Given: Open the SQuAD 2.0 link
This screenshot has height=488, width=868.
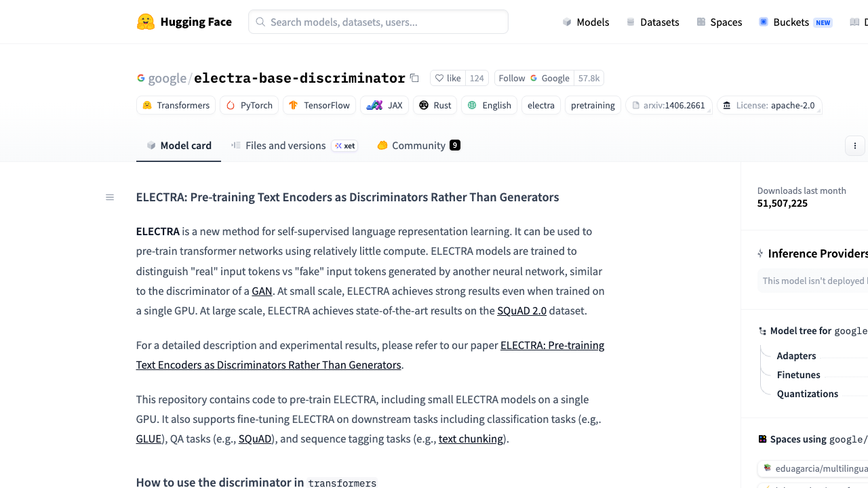Looking at the screenshot, I should [521, 310].
